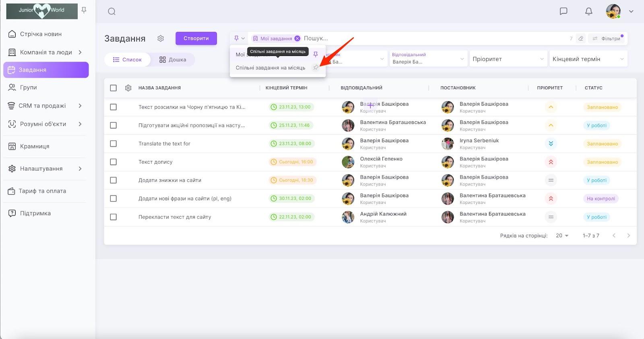
Task: Open task Текст допису
Action: click(x=155, y=162)
